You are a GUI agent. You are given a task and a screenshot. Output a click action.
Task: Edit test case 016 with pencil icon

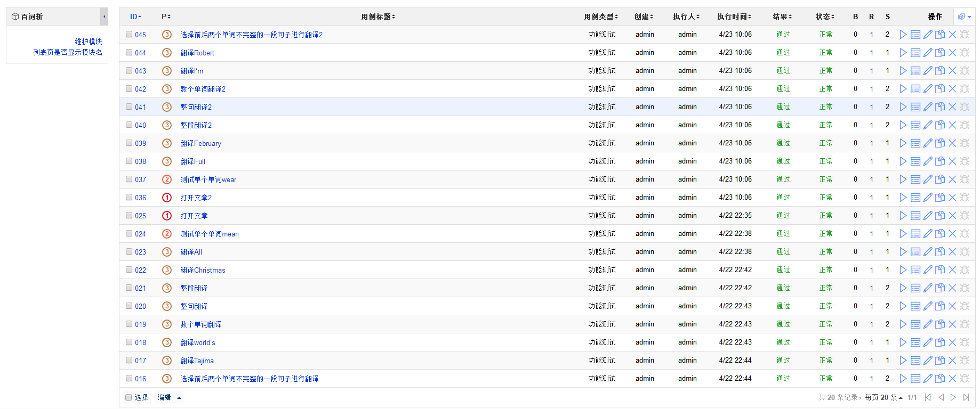(x=928, y=379)
